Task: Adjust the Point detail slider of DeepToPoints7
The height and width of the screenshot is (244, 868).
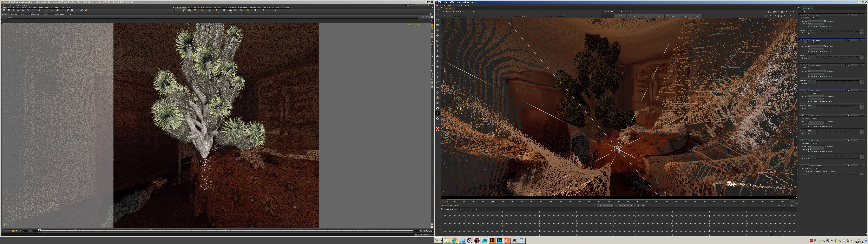Action: (x=838, y=31)
